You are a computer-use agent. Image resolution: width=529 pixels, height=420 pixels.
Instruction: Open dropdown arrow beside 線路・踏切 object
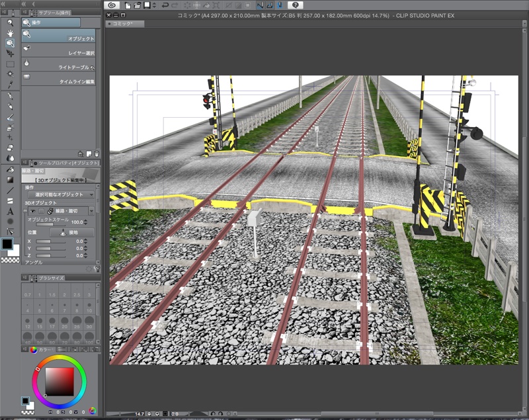coord(91,211)
